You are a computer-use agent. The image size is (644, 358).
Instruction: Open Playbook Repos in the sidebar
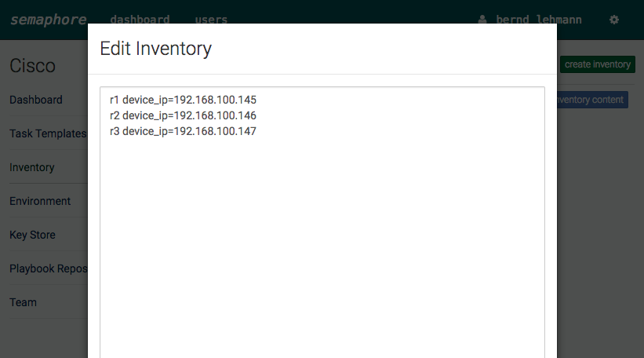[49, 268]
